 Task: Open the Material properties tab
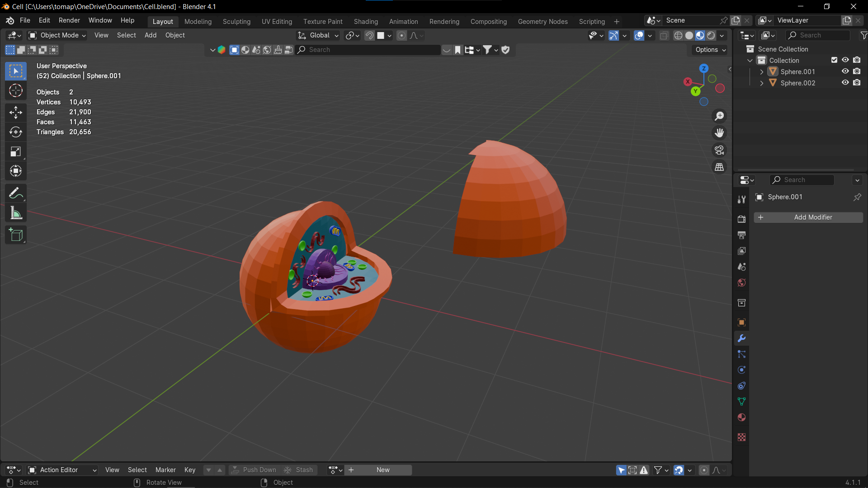(741, 418)
